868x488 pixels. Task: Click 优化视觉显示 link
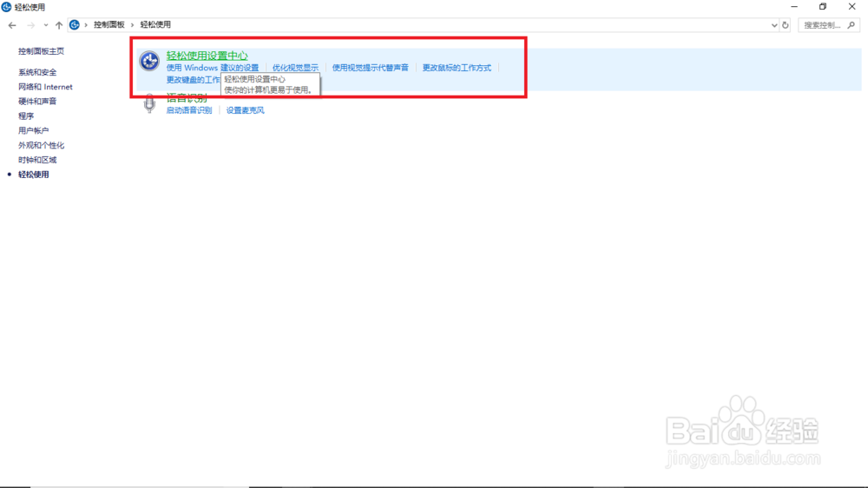pyautogui.click(x=295, y=68)
